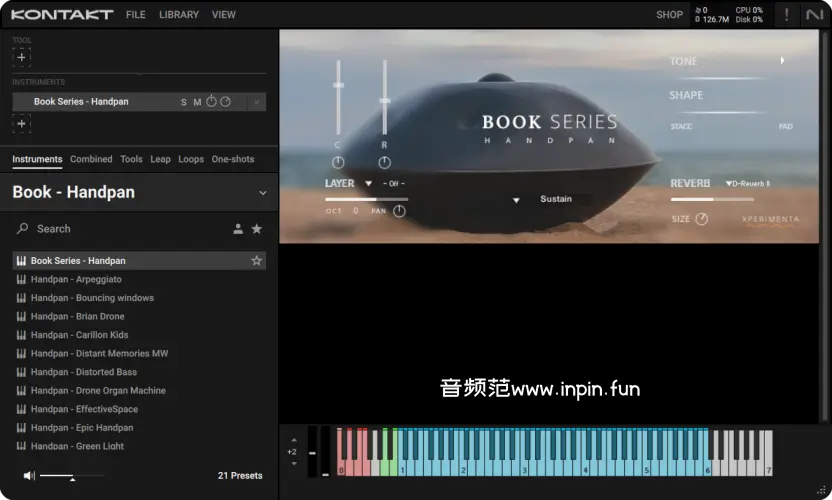This screenshot has height=500, width=832.
Task: Expand the Book - Handpan library dropdown
Action: pos(263,193)
